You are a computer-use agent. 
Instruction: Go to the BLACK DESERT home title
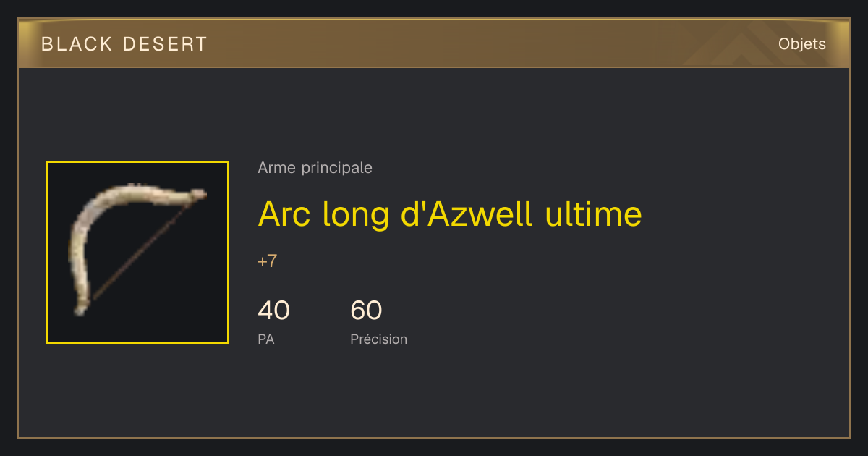[124, 44]
